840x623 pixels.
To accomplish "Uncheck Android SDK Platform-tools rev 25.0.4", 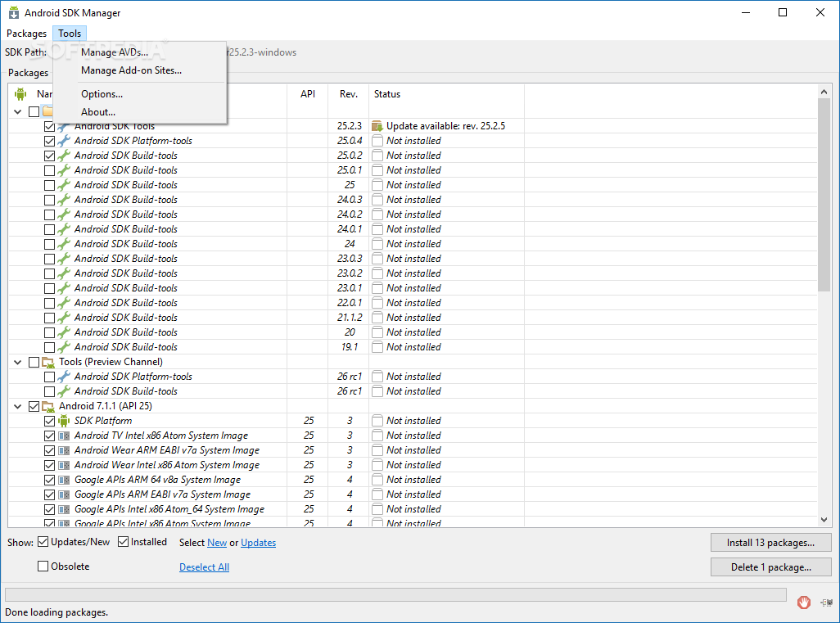I will coord(49,141).
